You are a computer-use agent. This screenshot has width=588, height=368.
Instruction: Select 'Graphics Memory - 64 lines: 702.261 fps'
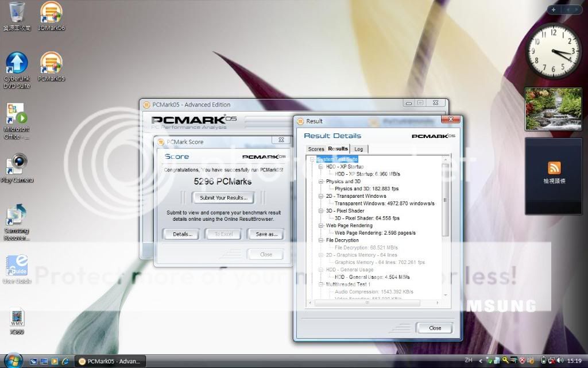pyautogui.click(x=380, y=262)
